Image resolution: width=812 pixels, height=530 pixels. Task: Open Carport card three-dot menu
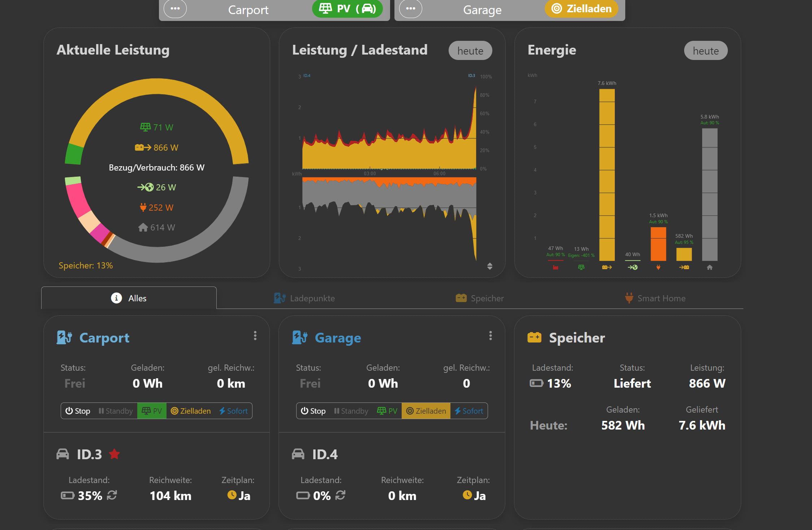pyautogui.click(x=255, y=336)
